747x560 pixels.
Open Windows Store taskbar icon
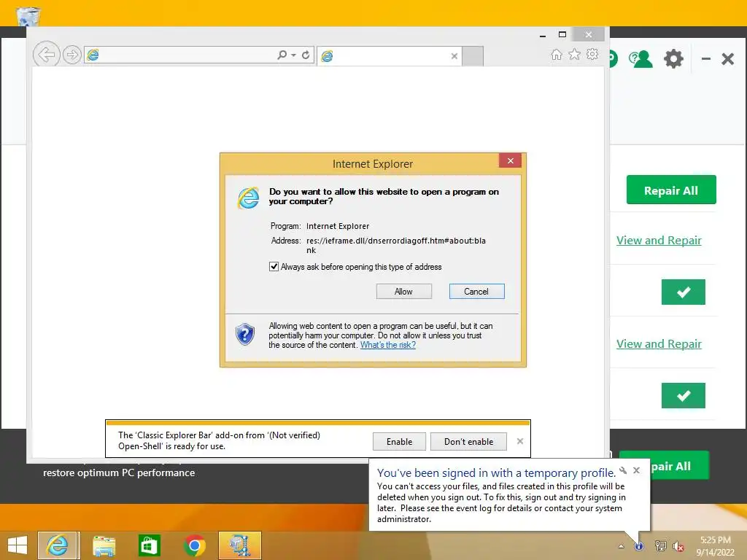(x=149, y=545)
